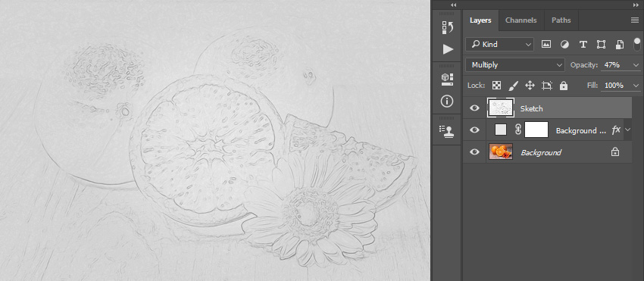Switch to the Layers tab
Image resolution: width=644 pixels, height=281 pixels.
click(480, 20)
